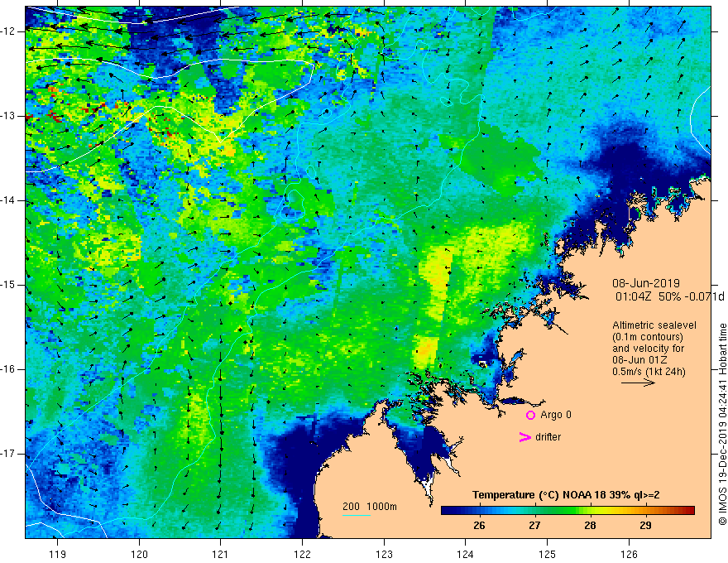Screen dimensions: 728x563
Task: Click the 27 value on temperature scale
Action: 534,526
